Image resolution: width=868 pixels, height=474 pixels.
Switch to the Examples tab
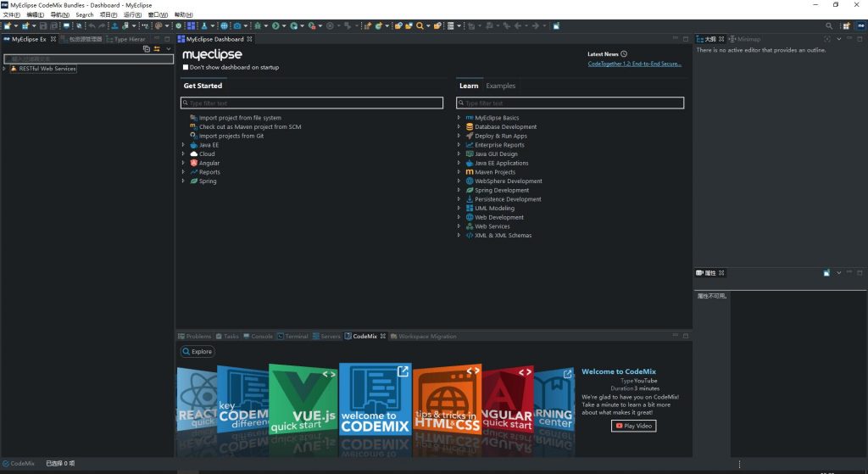tap(500, 86)
